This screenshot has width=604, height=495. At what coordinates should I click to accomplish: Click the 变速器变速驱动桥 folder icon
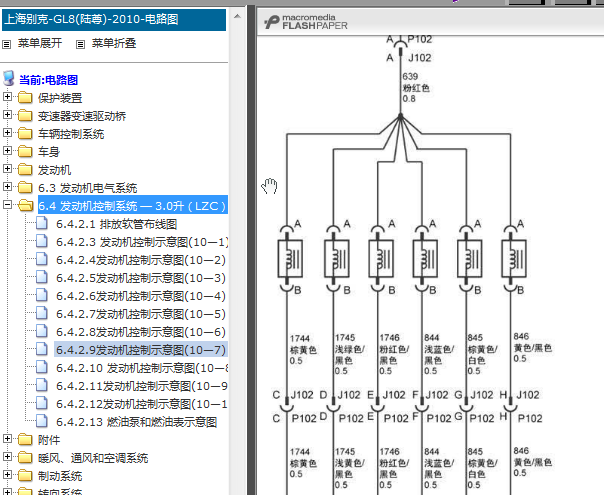[25, 115]
